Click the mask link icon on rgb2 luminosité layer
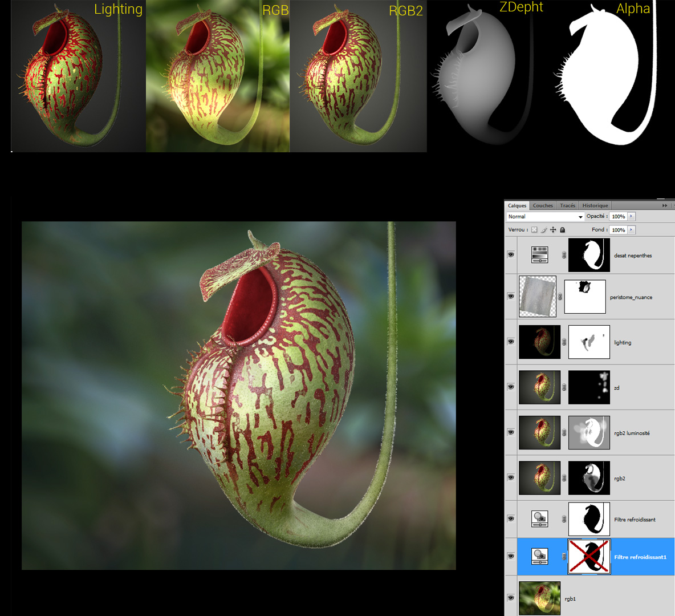The image size is (675, 616). 564,432
